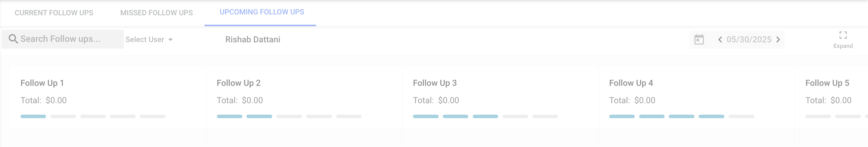Click fourth progress segment under Follow Up 4
Screen dimensions: 868x147
(711, 117)
